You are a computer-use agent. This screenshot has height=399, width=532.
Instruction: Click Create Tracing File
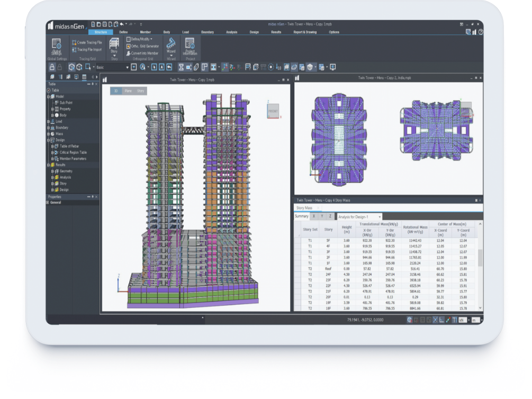[87, 42]
